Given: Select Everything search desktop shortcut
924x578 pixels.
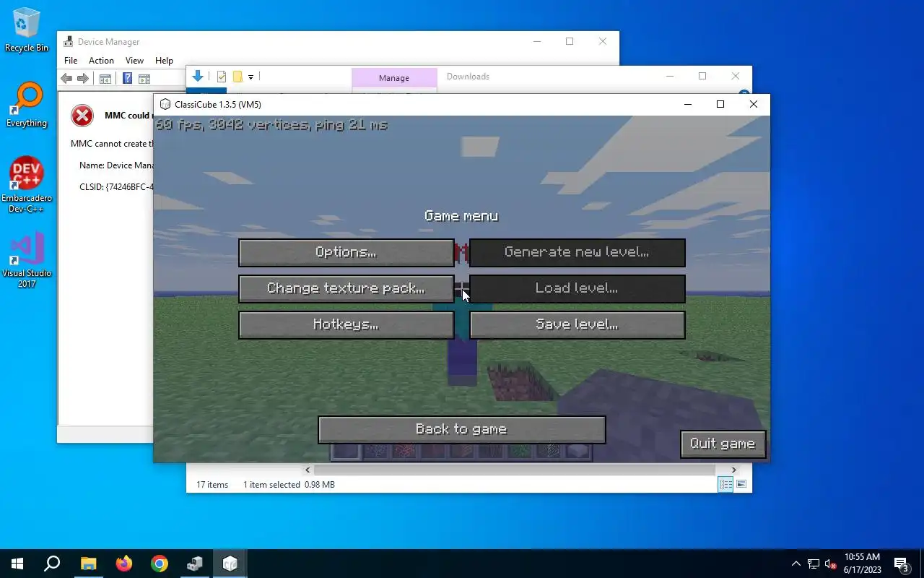Looking at the screenshot, I should (27, 105).
